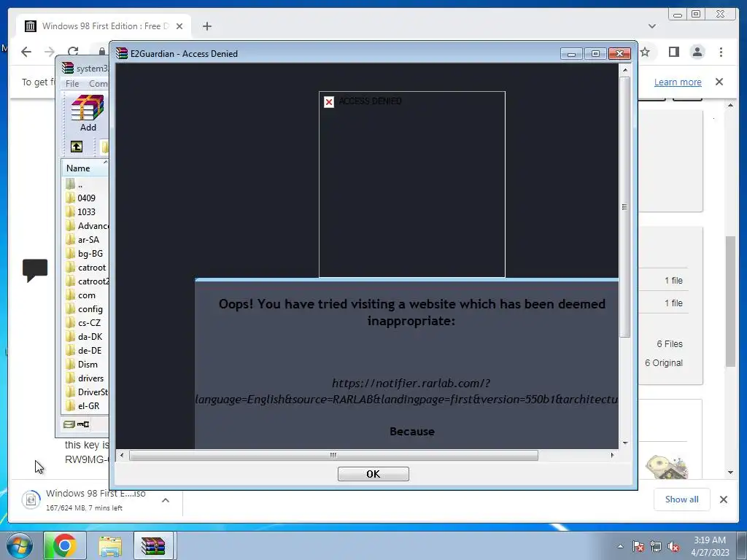Select the drivers folder icon

(71, 378)
